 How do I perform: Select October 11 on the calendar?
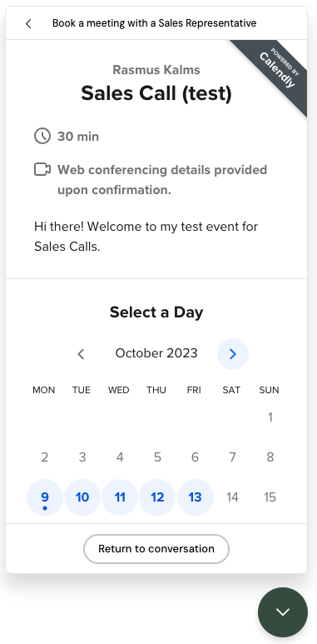point(120,497)
